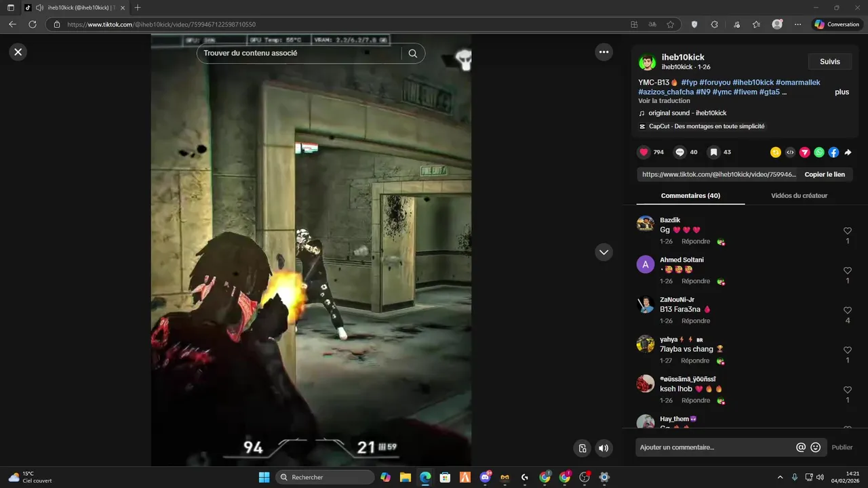Get the embed code icon
Image resolution: width=868 pixels, height=488 pixels.
click(x=790, y=152)
